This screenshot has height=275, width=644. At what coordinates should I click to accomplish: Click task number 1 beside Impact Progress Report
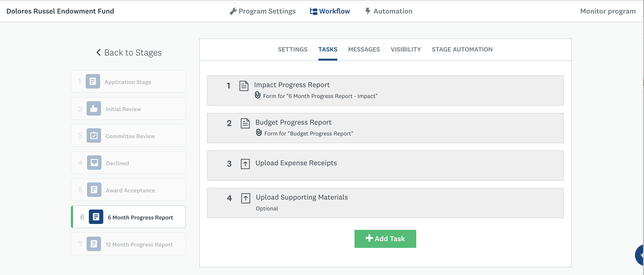click(x=228, y=86)
